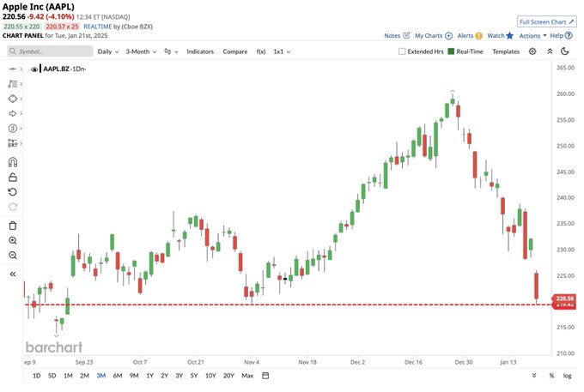Open Alerts
Viewport: 584px width, 392px height.
tap(470, 36)
